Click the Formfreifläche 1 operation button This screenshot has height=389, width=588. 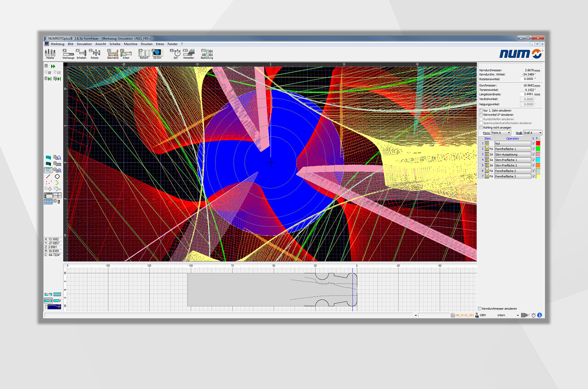point(512,149)
